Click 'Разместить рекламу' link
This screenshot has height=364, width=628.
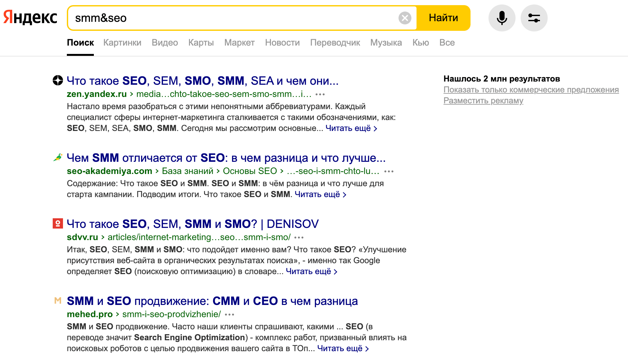[x=483, y=101]
